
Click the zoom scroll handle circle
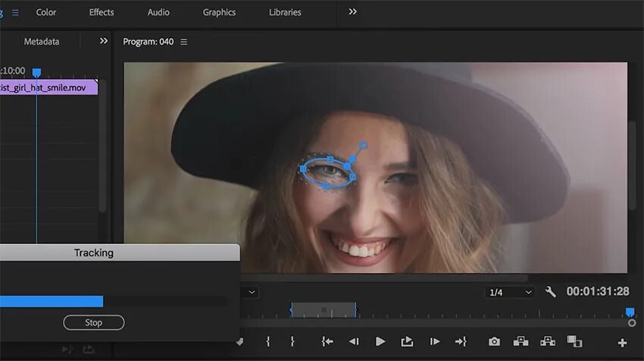pyautogui.click(x=632, y=323)
